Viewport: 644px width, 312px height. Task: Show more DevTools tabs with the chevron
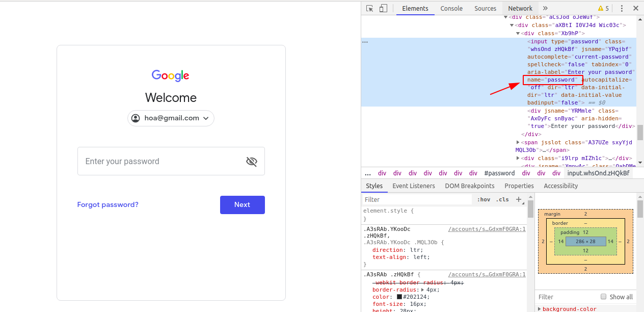coord(545,8)
